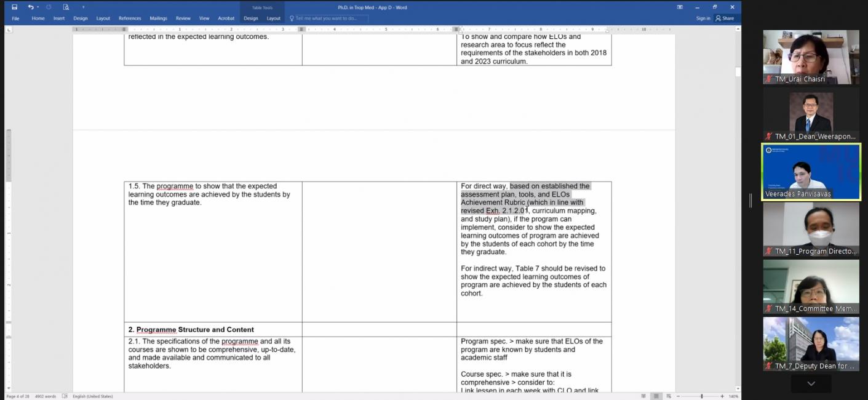Click the panel divider handle beside the video strip
The image size is (868, 400).
[x=750, y=201]
